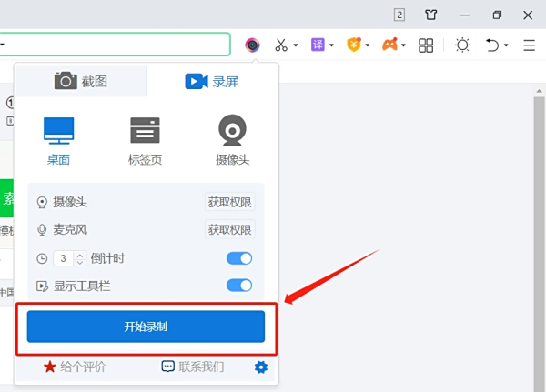Screen dimensions: 546x392
Task: Click the blue 开始录制 button
Action: point(146,327)
